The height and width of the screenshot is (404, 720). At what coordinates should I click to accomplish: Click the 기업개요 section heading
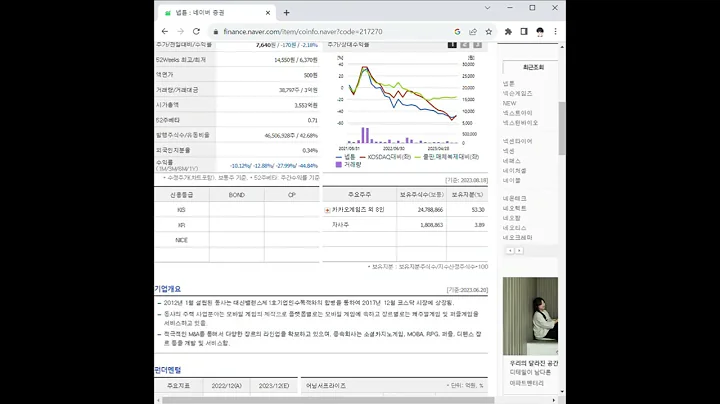pyautogui.click(x=168, y=289)
